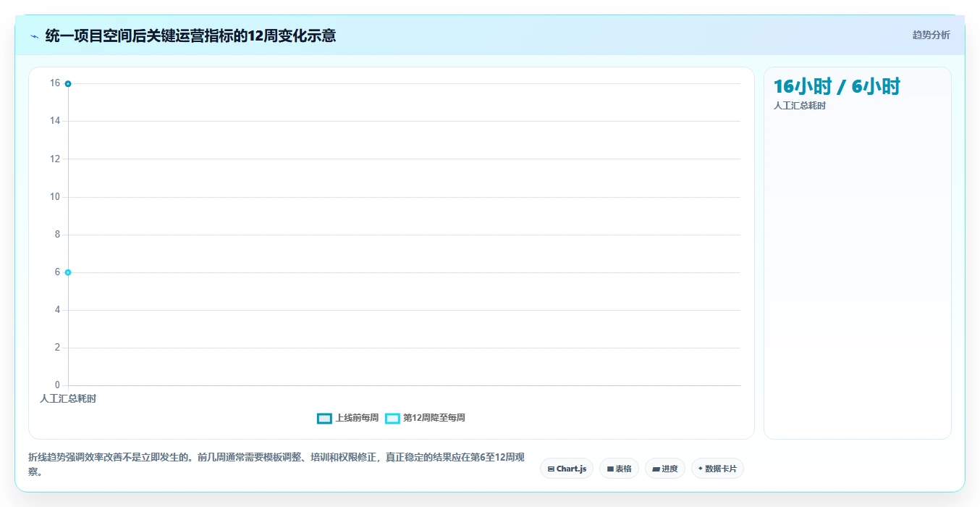Click the y-axis label 0
980x507 pixels.
click(x=57, y=385)
